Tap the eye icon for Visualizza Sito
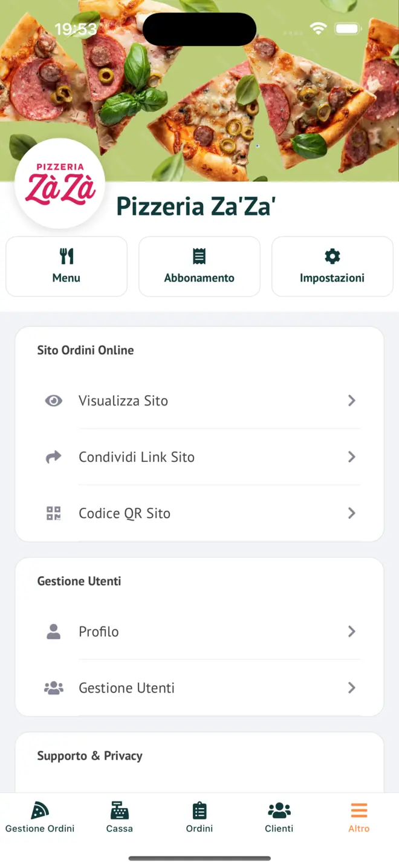 [x=54, y=401]
